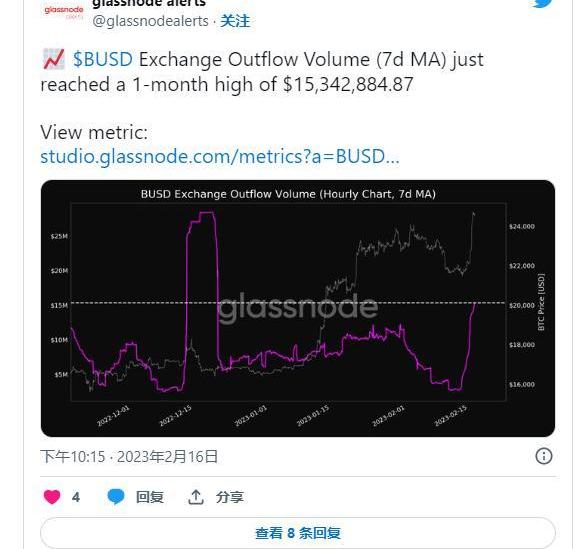Open studio.glassnode.com metrics link
This screenshot has height=549, width=587.
click(220, 156)
